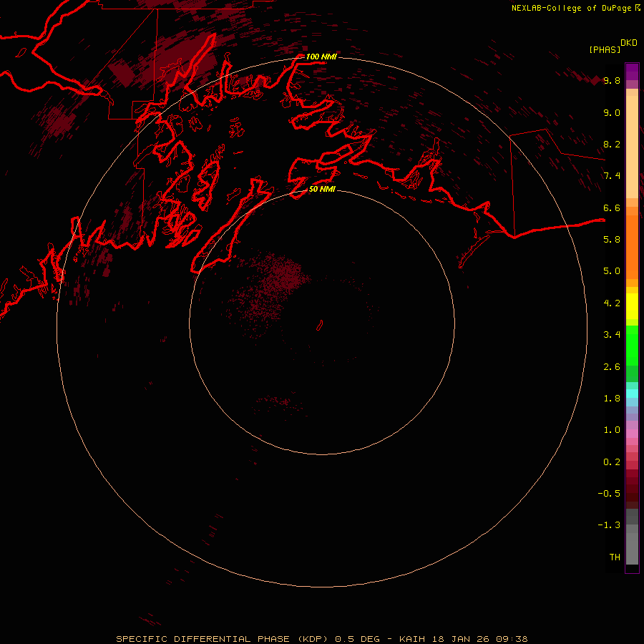Pick the purple swatch atop the color bar
The width and height of the screenshot is (644, 644).
pos(632,72)
